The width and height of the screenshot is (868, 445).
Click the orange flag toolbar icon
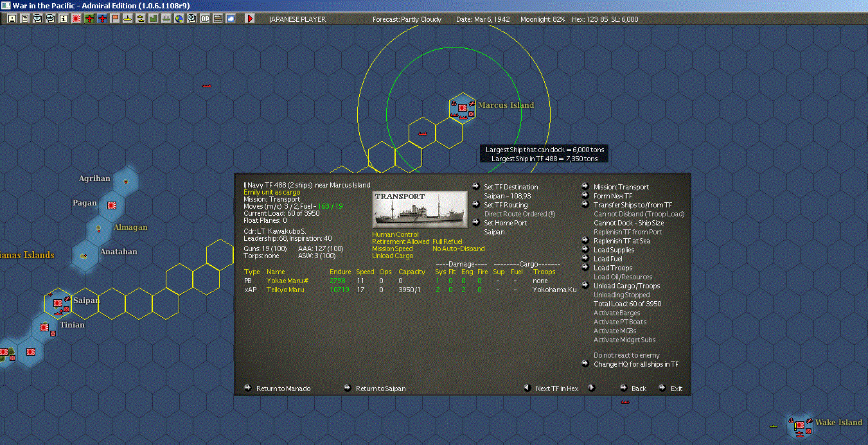(115, 19)
